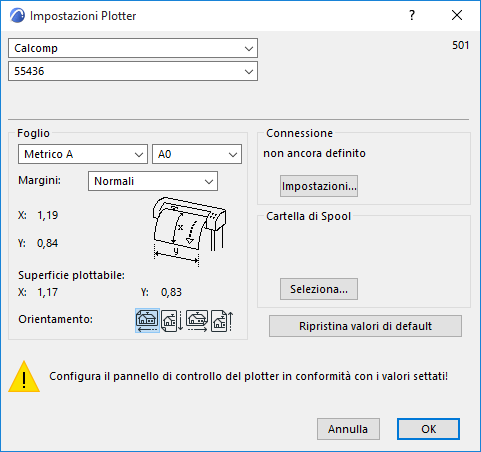The height and width of the screenshot is (452, 481).
Task: Click the Seleziona... spool folder button
Action: coord(319,289)
